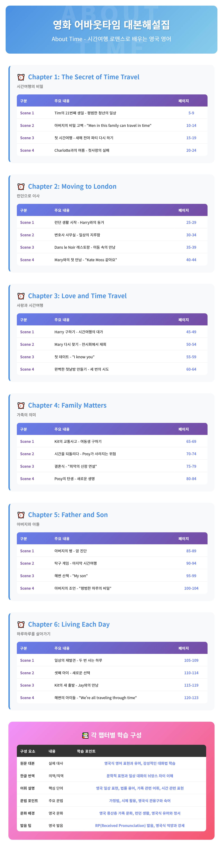
Task: Click the alarm clock icon beside Chapter 3
Action: 21,296
